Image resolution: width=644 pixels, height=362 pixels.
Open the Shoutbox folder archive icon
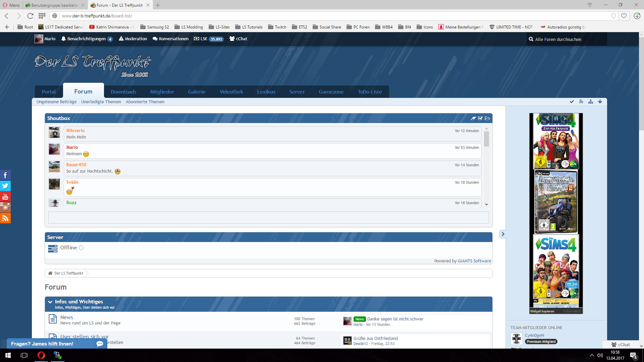(x=487, y=118)
